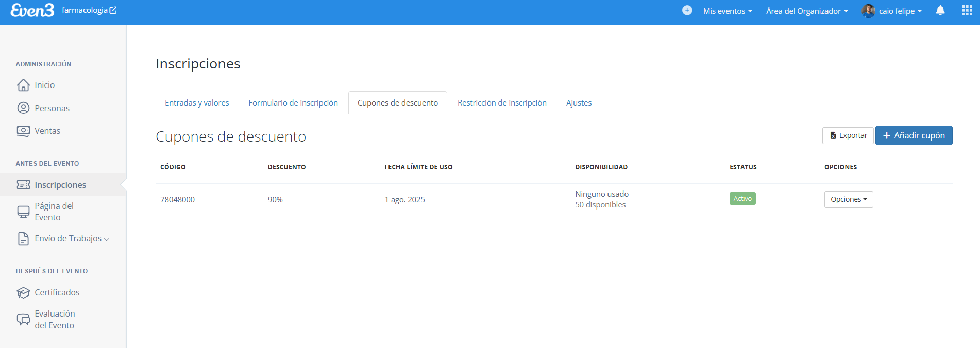Click the Ventas money icon
This screenshot has height=348, width=980.
[23, 131]
